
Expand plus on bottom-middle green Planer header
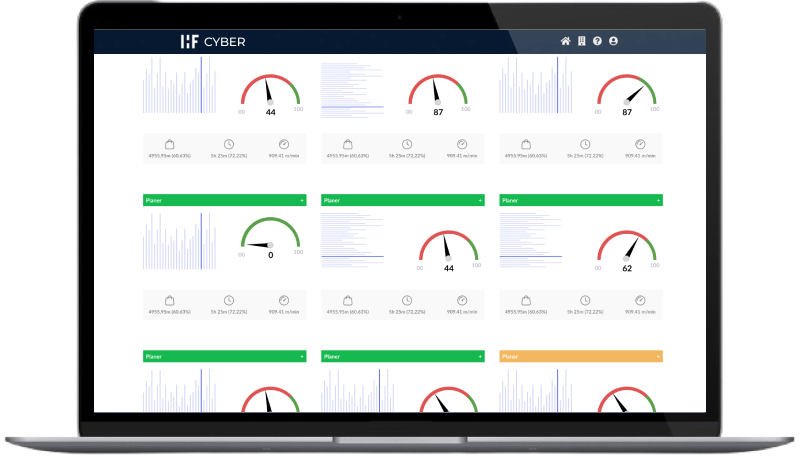[x=480, y=357]
